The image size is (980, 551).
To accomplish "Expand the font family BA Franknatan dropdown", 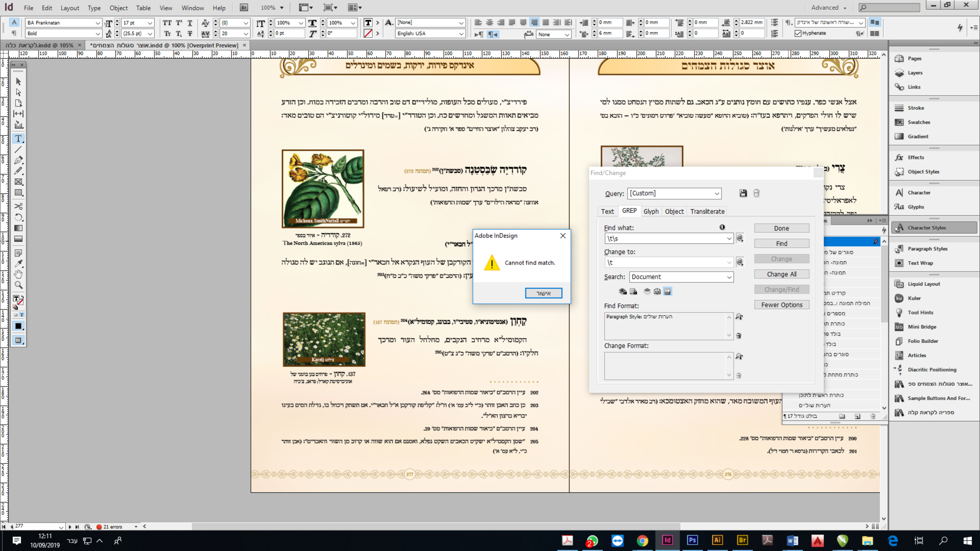I will tap(98, 23).
